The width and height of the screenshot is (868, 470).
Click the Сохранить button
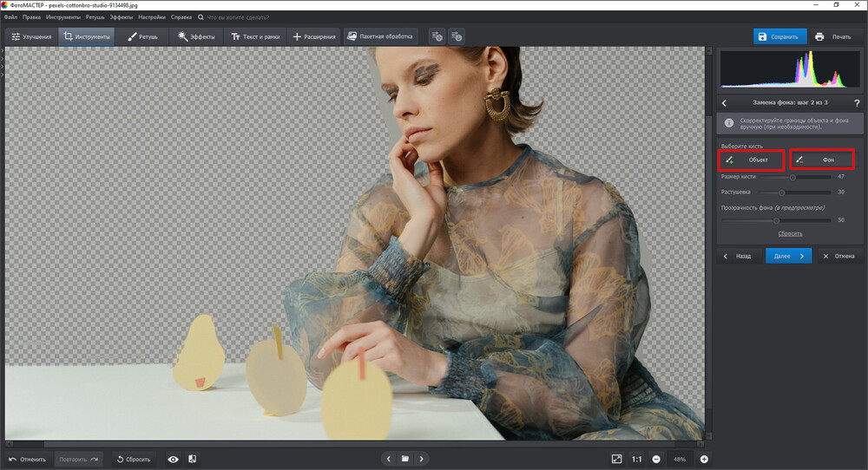(778, 37)
